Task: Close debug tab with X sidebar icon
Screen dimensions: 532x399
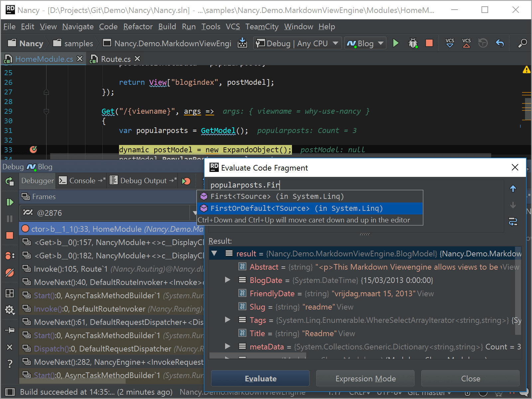Action: pyautogui.click(x=10, y=347)
